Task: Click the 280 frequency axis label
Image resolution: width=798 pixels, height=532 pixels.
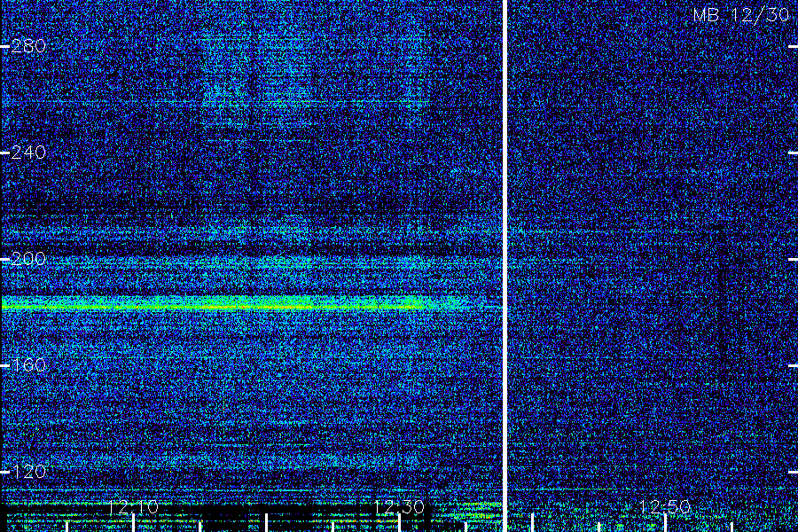Action: (28, 46)
